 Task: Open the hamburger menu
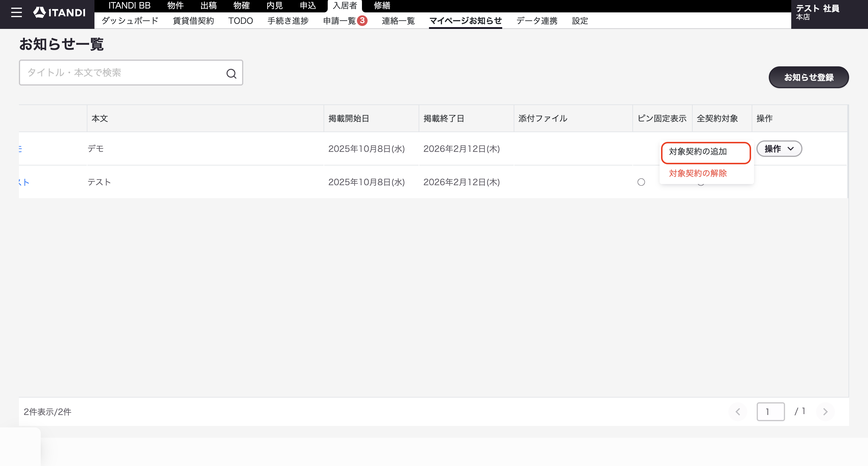tap(16, 13)
